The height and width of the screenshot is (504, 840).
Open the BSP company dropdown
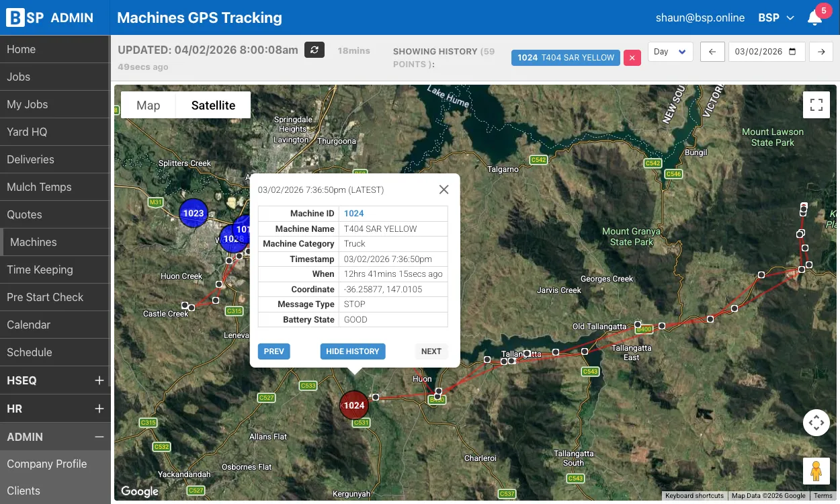tap(776, 18)
